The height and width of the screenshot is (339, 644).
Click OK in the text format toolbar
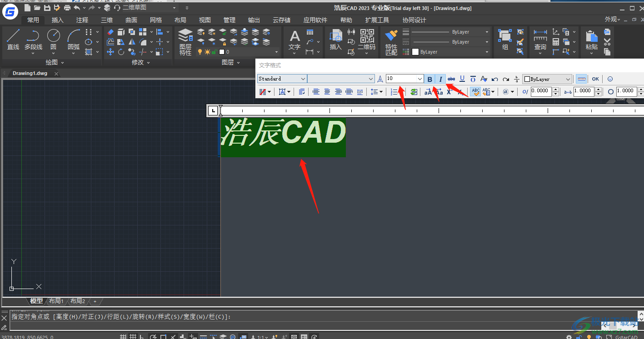pyautogui.click(x=595, y=79)
